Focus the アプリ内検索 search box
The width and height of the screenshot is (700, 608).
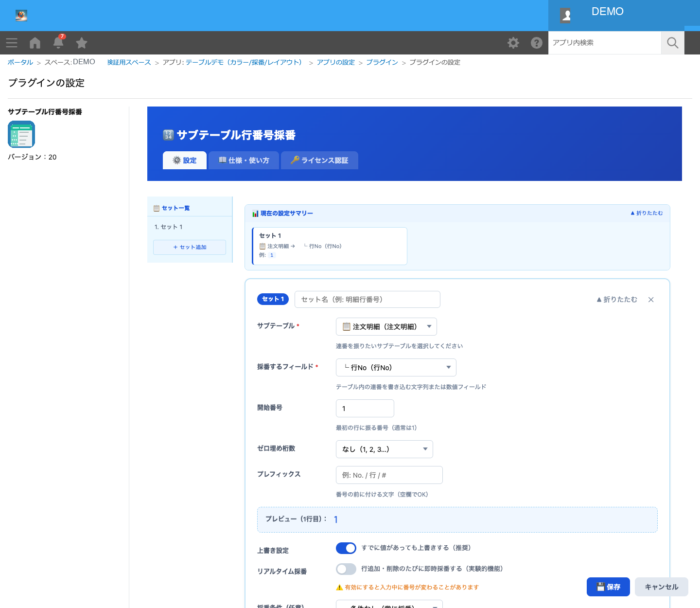[605, 43]
